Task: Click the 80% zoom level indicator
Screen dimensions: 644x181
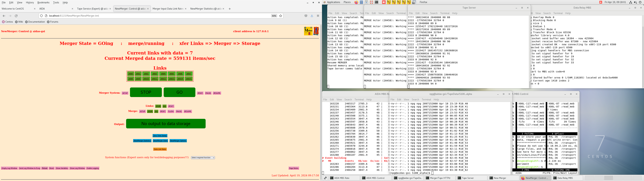Action: (274, 16)
